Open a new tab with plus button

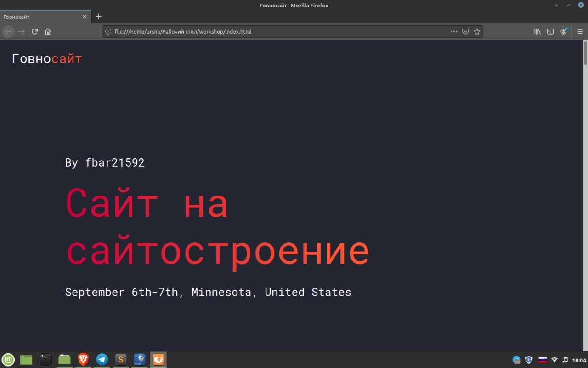click(98, 17)
